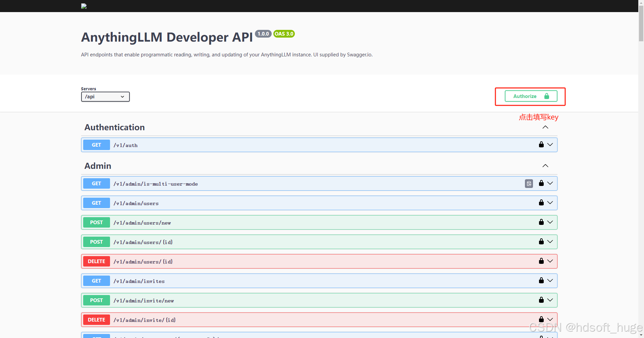Click the GET badge of /v1/admin/users
644x338 pixels.
(x=97, y=203)
